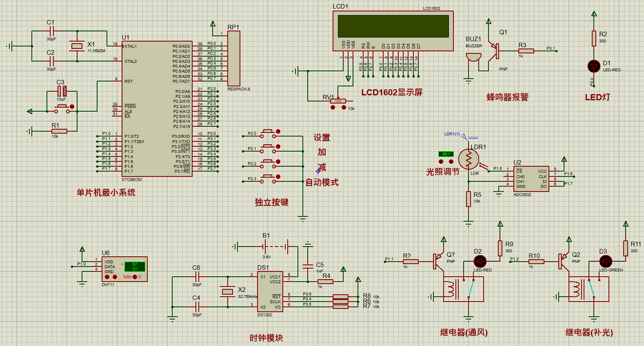Toggle the P2.0 设置 push button latch
The height and width of the screenshot is (346, 644).
(x=278, y=131)
